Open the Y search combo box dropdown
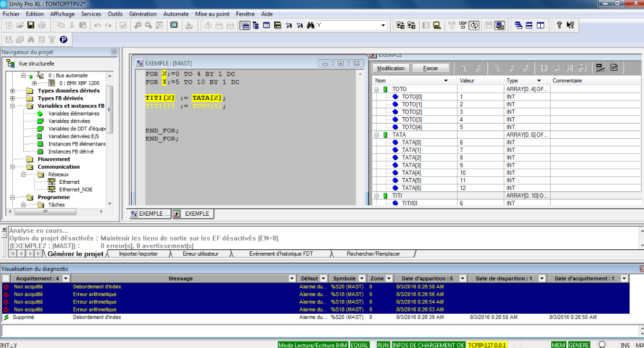The image size is (644, 348). (383, 26)
